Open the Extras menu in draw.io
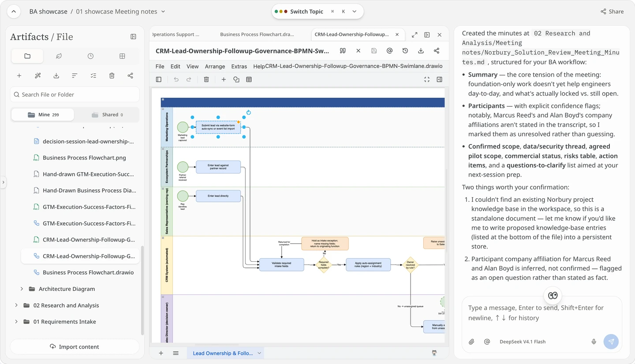Screen dimensions: 635x364 [239, 66]
